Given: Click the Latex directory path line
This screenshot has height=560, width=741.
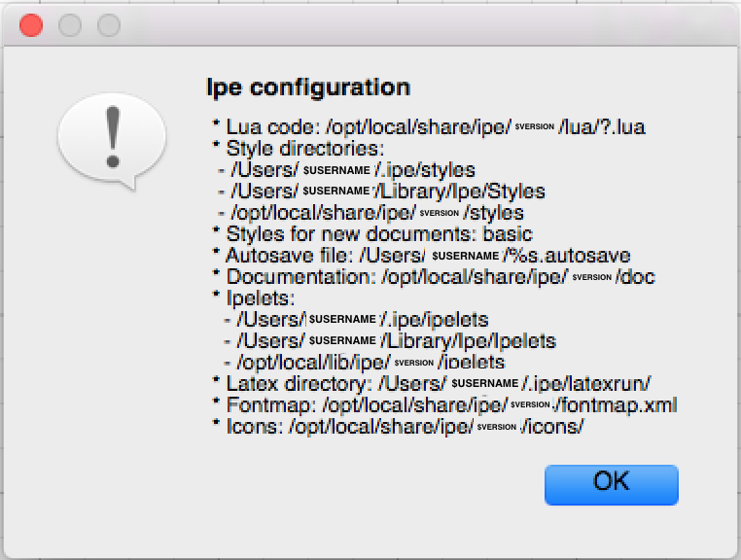Looking at the screenshot, I should [x=431, y=384].
